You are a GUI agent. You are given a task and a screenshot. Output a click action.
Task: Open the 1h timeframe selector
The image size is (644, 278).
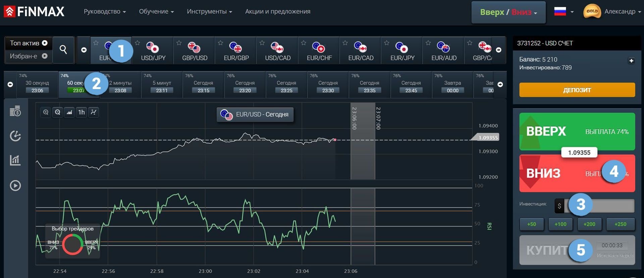[x=82, y=112]
